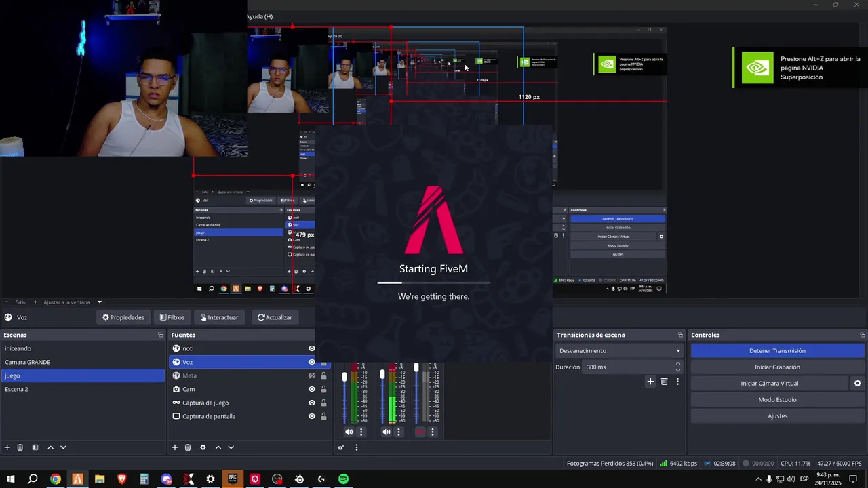Open source properties gear in the Fuentes toolbar

pyautogui.click(x=203, y=447)
